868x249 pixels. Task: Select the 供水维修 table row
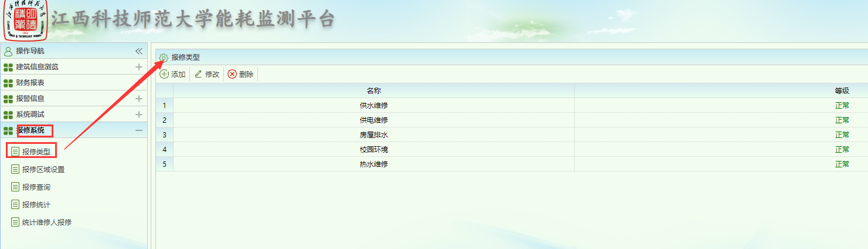(x=374, y=106)
